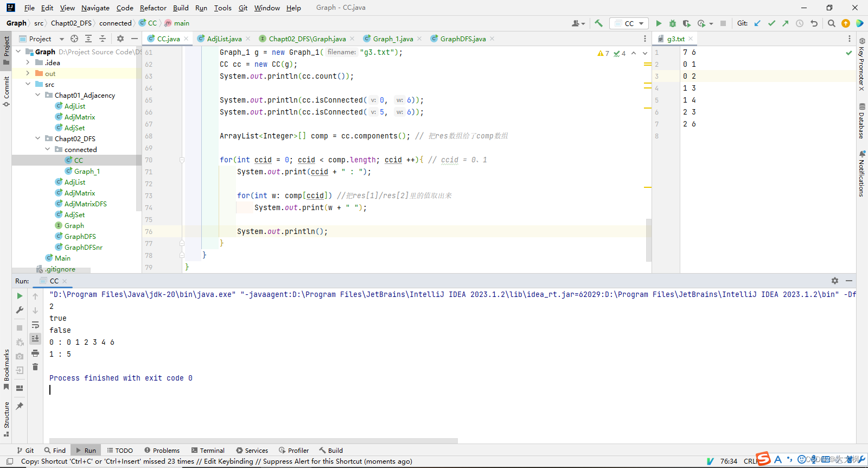Toggle Bookmarks tool window on left sidebar
This screenshot has height=468, width=868.
(x=7, y=369)
